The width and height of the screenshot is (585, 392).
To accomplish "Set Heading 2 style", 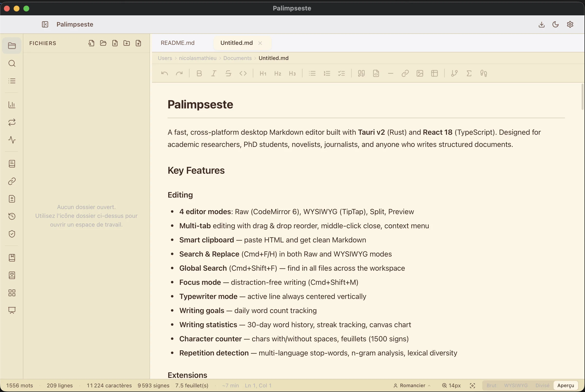I will point(277,73).
